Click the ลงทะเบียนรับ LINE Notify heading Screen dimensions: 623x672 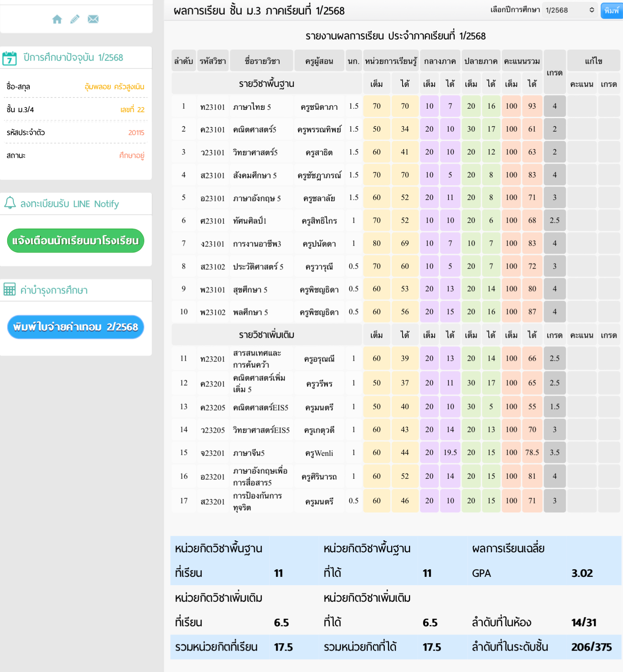(70, 204)
